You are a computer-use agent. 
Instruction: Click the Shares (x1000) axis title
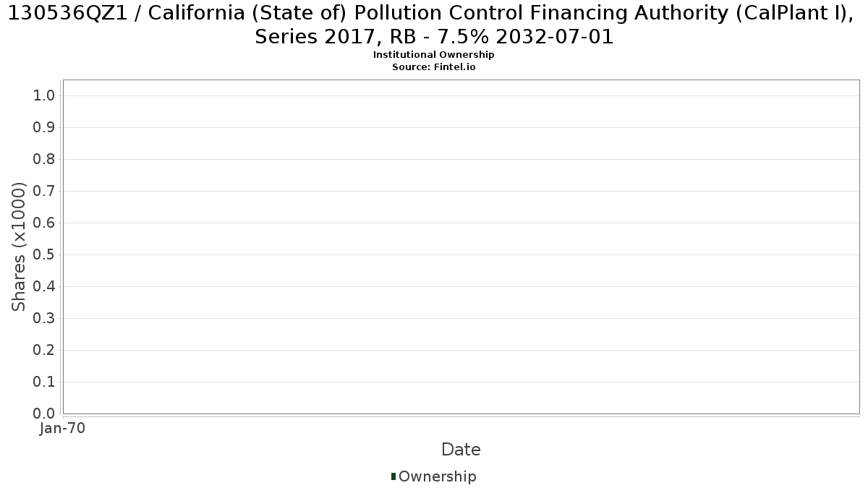pyautogui.click(x=19, y=247)
